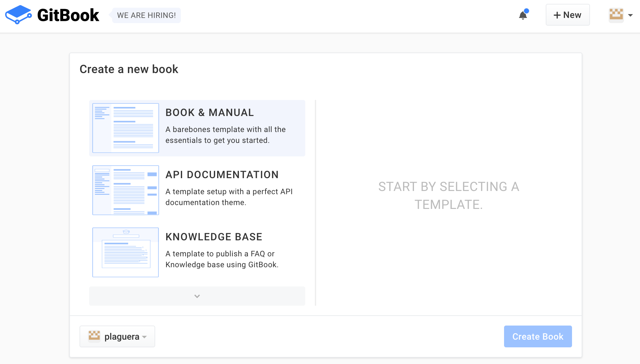
Task: Open the notifications bell
Action: 523,15
